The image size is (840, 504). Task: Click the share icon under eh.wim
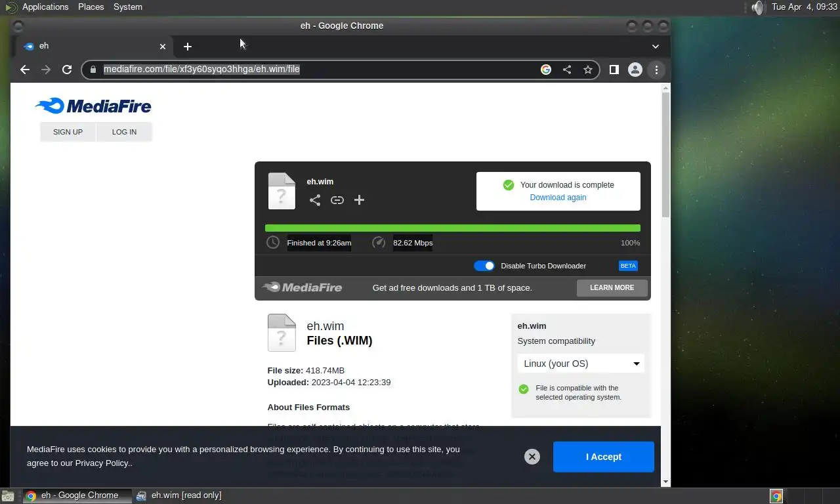(315, 200)
